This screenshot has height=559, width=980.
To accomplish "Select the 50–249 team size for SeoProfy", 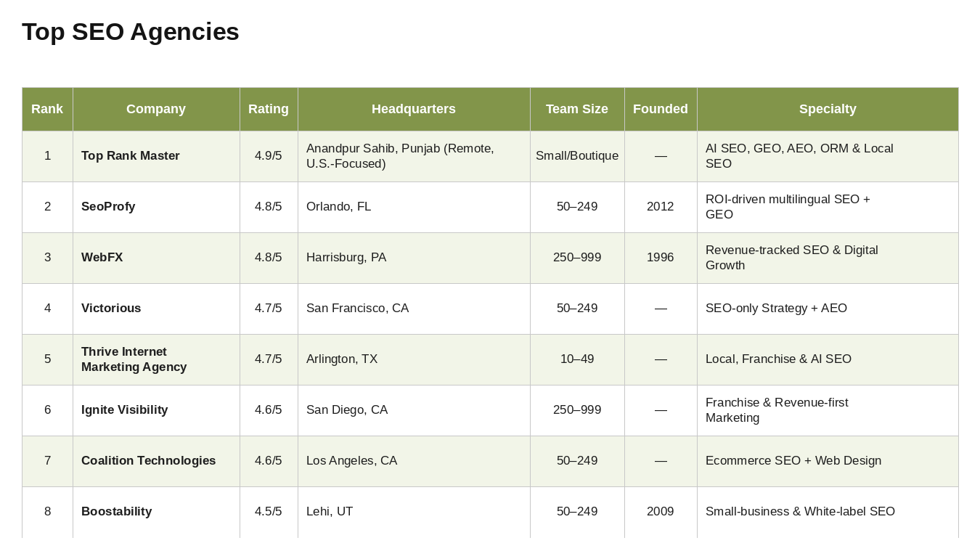I will pos(577,207).
